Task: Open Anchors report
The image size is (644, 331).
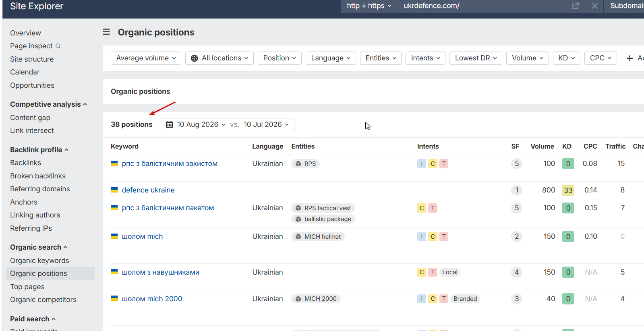Action: (24, 202)
